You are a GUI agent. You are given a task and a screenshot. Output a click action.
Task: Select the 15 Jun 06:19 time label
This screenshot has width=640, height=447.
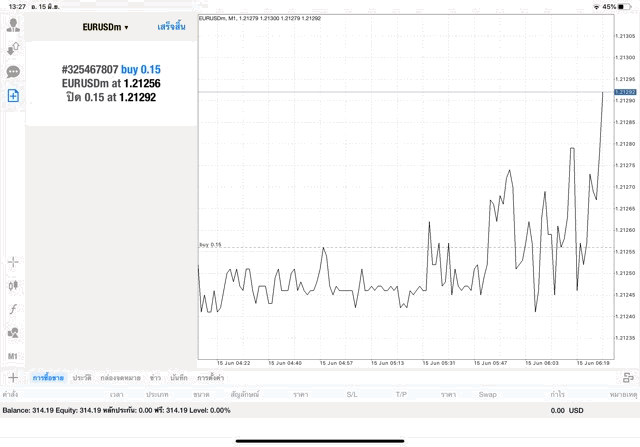point(593,363)
